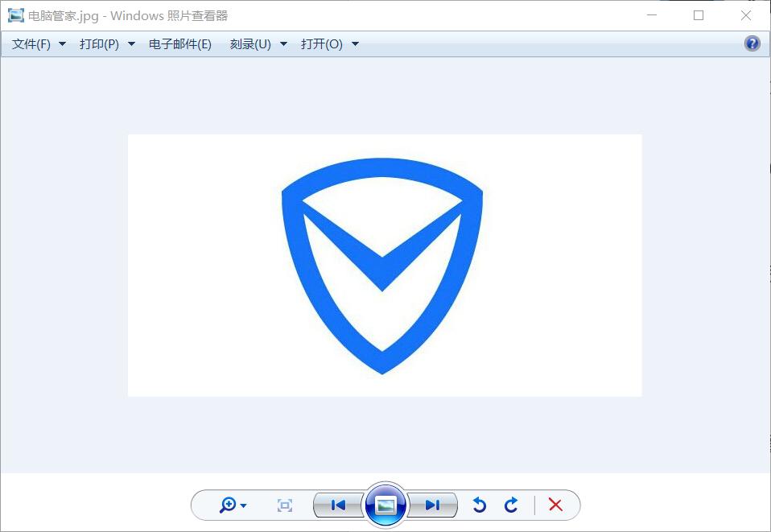Rotate the image clockwise
Viewport: 771px width, 532px height.
[x=510, y=505]
